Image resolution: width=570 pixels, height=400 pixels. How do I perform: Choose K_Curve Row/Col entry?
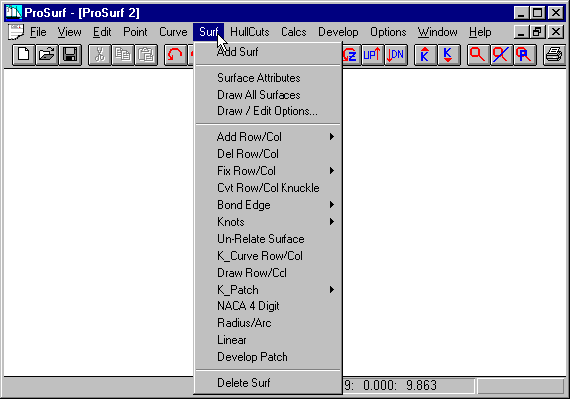coord(268,256)
